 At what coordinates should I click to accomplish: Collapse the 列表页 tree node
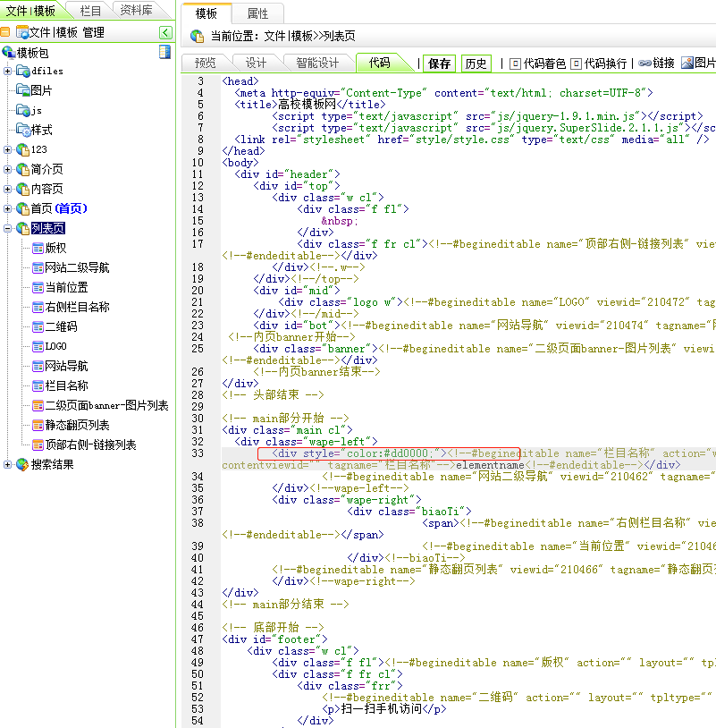8,228
